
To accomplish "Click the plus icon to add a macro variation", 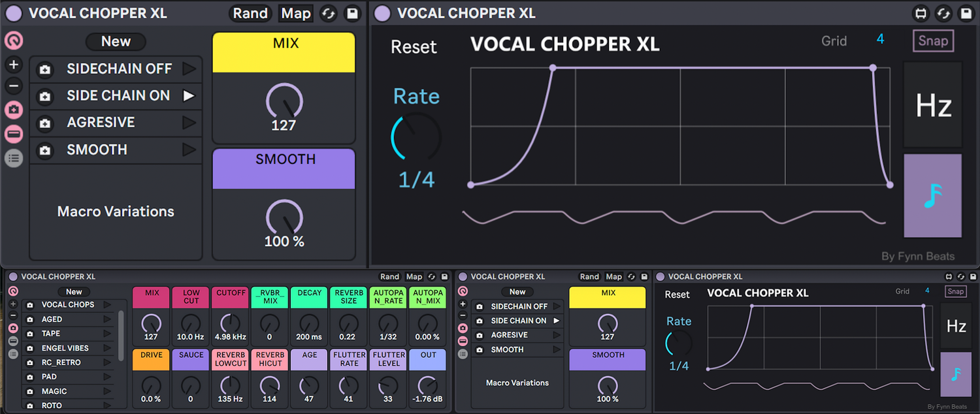I will pos(14,65).
